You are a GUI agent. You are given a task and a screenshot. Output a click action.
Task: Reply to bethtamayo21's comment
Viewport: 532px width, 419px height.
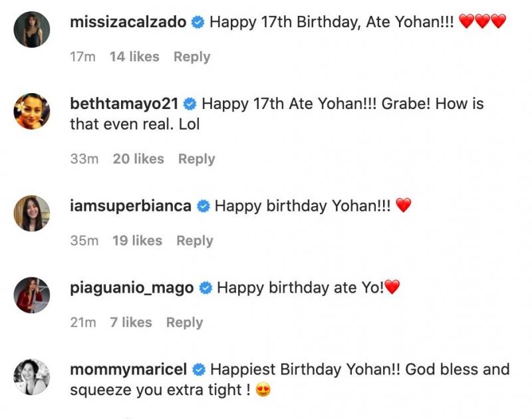point(196,159)
